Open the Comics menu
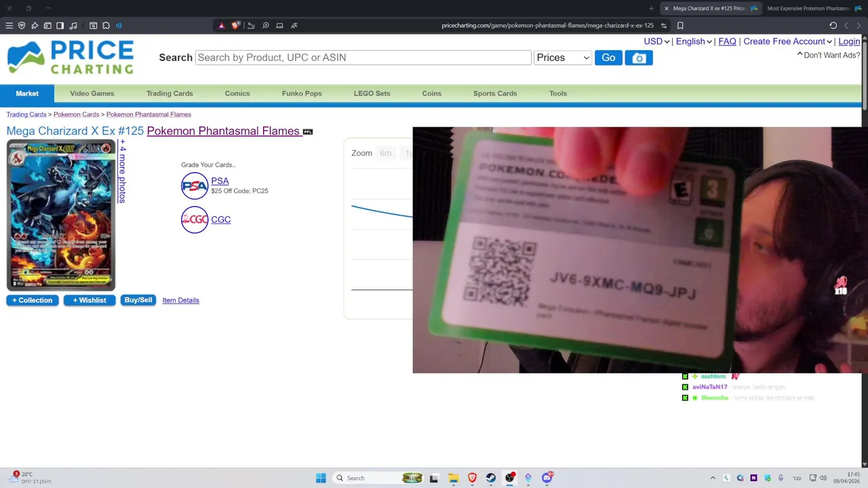Viewport: 868px width, 488px height. click(x=237, y=94)
